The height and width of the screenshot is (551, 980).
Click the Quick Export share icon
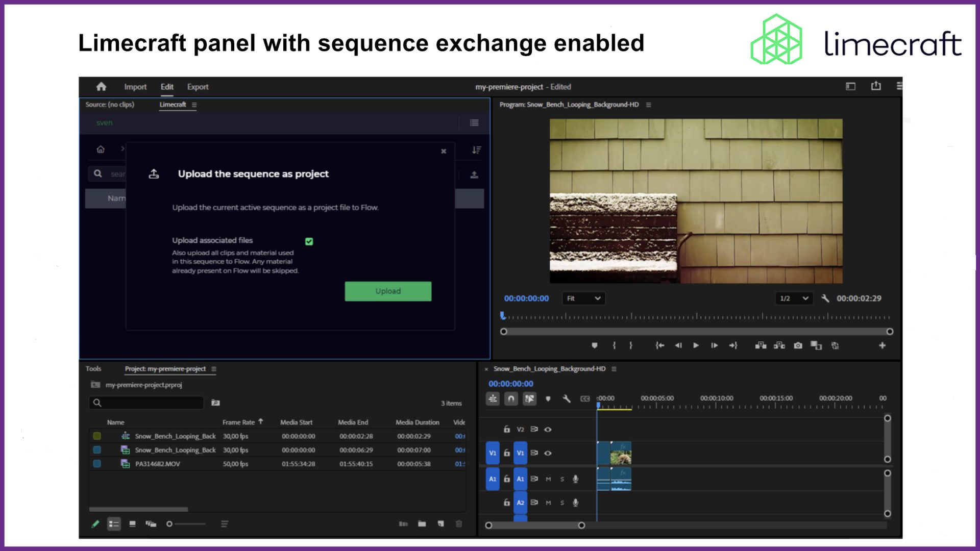(x=876, y=86)
